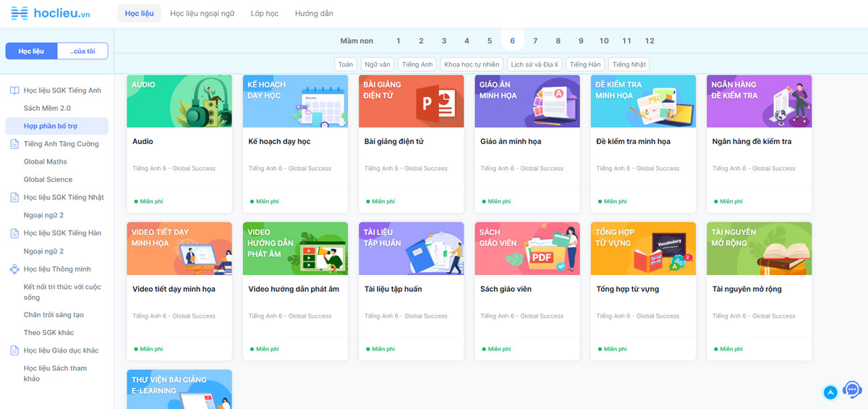Click the document icon beside Tiếng Anh Tăng Cường

pos(14,144)
